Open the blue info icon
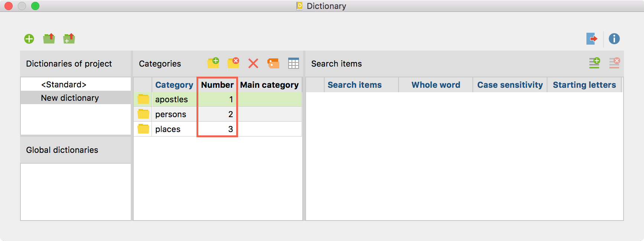The image size is (644, 241). coord(614,39)
